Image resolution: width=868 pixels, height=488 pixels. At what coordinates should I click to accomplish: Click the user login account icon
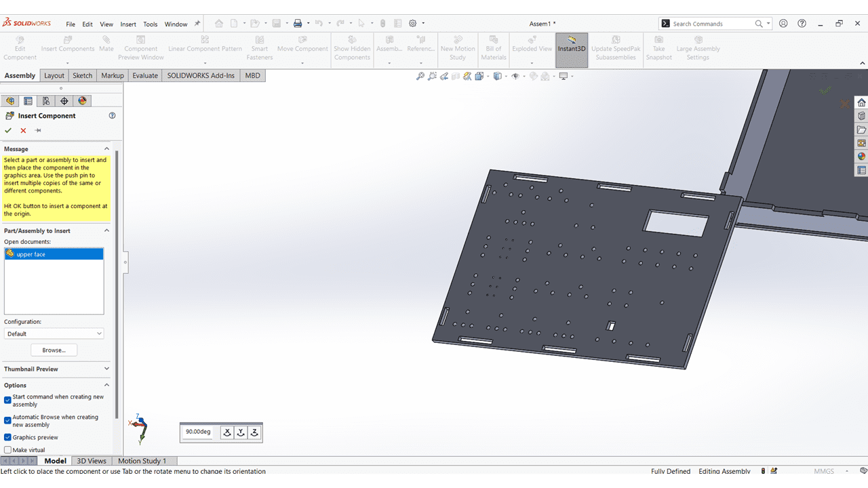point(783,23)
